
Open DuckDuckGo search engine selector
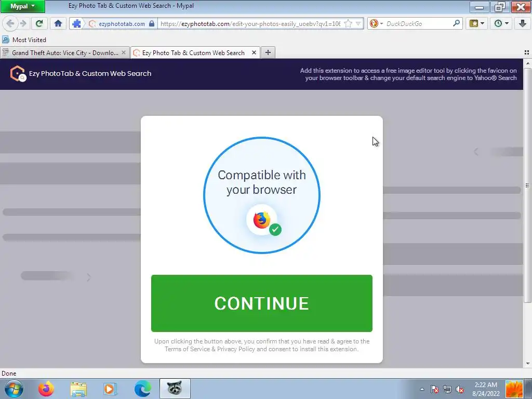[376, 23]
